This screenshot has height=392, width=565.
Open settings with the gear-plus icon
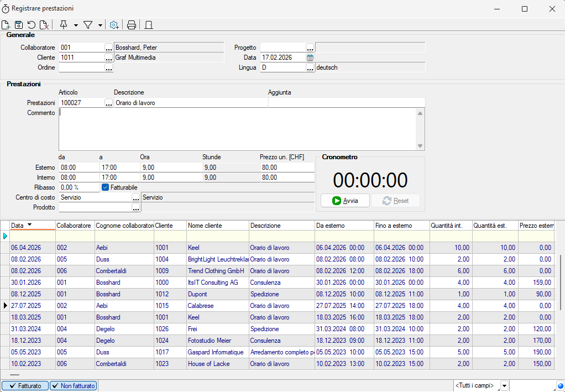(x=114, y=25)
